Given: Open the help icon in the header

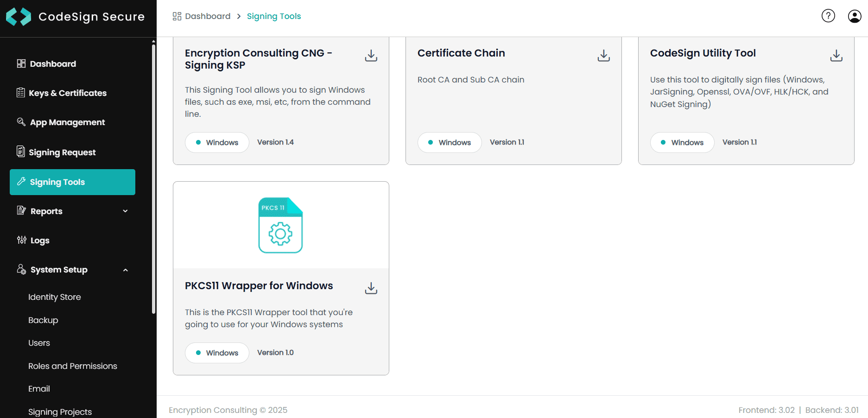Looking at the screenshot, I should [828, 15].
